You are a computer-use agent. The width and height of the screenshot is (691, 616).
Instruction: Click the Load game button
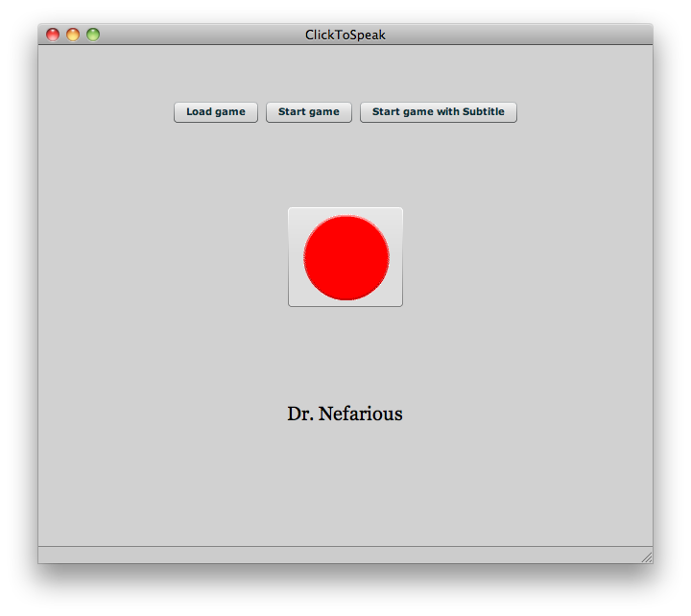(x=216, y=112)
